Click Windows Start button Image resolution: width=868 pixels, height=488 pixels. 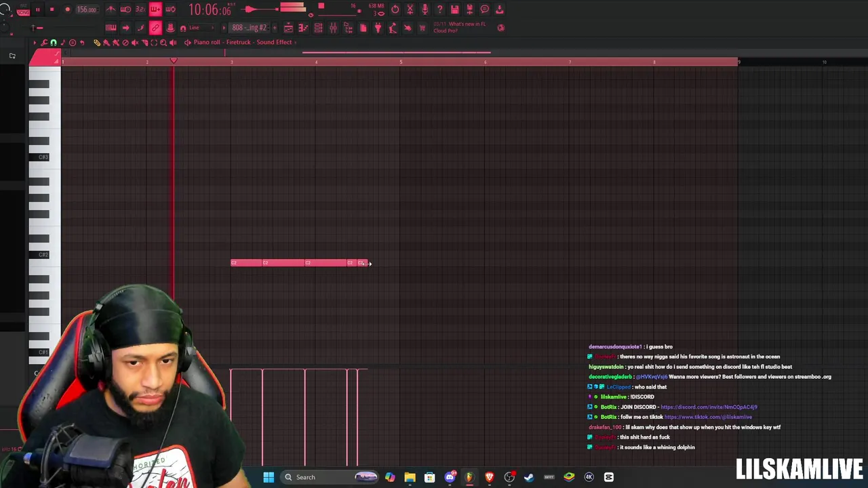coord(269,477)
